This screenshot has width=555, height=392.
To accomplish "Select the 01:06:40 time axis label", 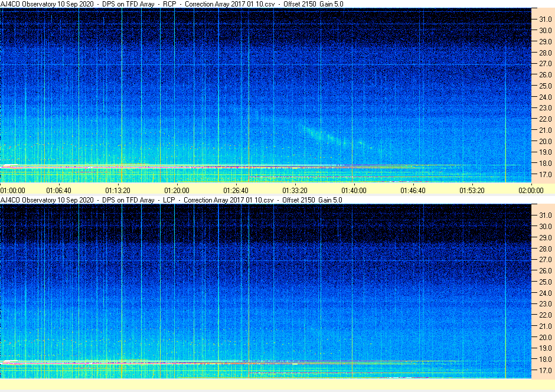I will pos(59,190).
